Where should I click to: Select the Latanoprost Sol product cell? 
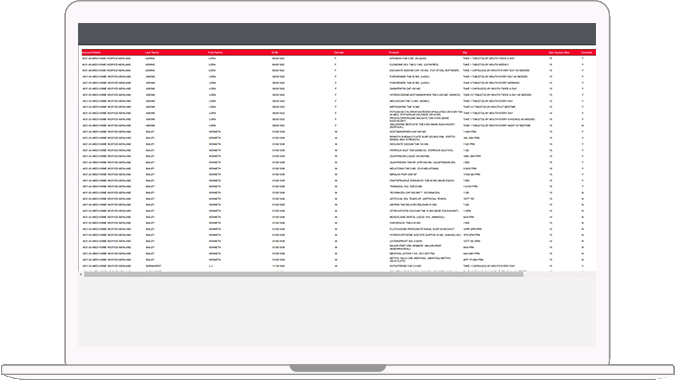pyautogui.click(x=406, y=241)
